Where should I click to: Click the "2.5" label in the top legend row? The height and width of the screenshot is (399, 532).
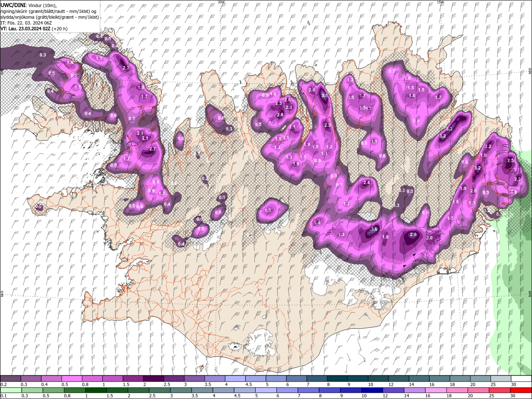pyautogui.click(x=167, y=384)
